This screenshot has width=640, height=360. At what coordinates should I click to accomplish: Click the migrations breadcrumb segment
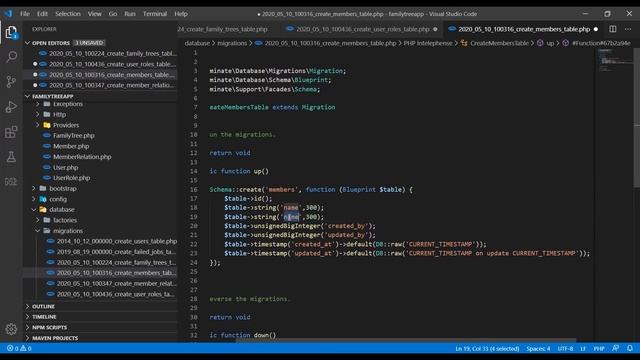point(232,43)
